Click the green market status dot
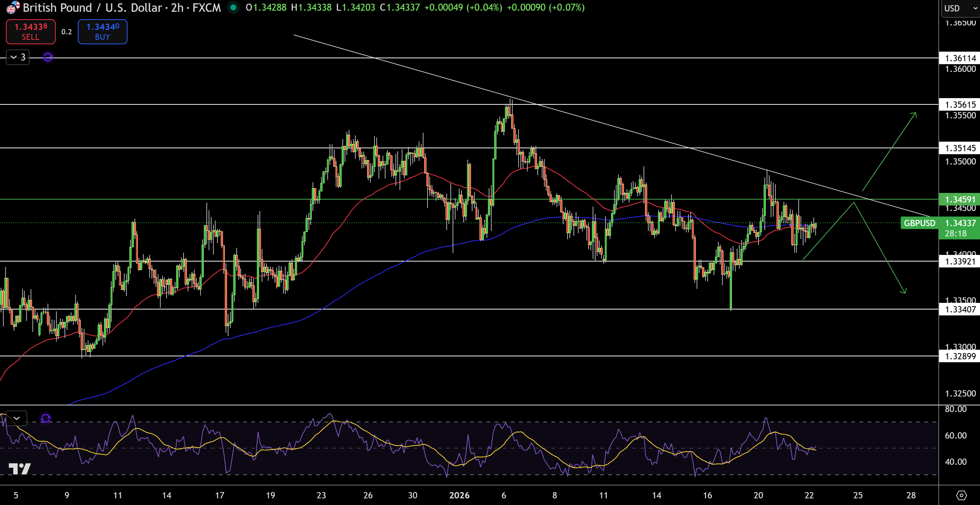Viewport: 980px width, 505px height. (233, 7)
